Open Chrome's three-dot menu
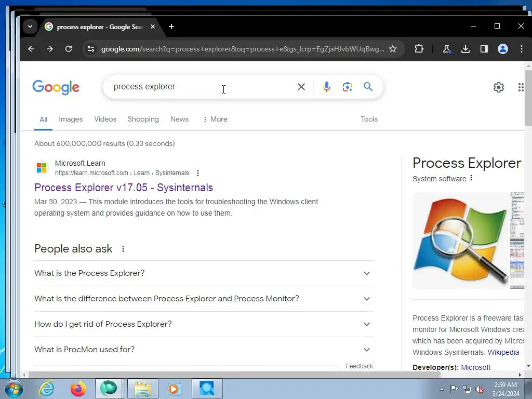Screen dimensions: 532x399 point(522,49)
